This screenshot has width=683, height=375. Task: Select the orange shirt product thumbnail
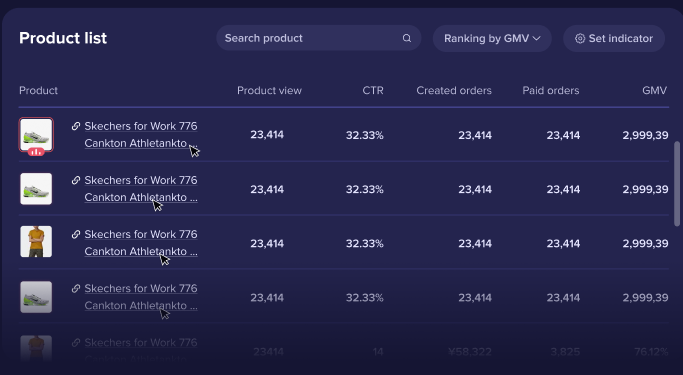click(x=36, y=241)
